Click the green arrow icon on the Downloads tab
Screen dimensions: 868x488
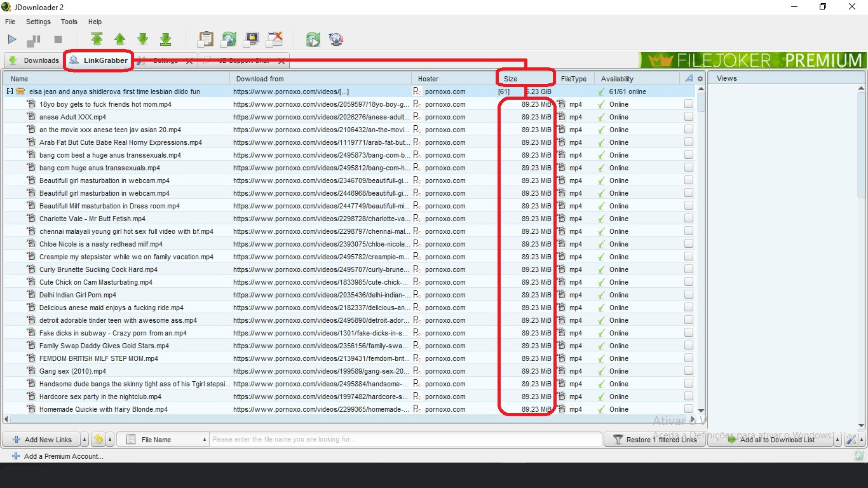13,60
